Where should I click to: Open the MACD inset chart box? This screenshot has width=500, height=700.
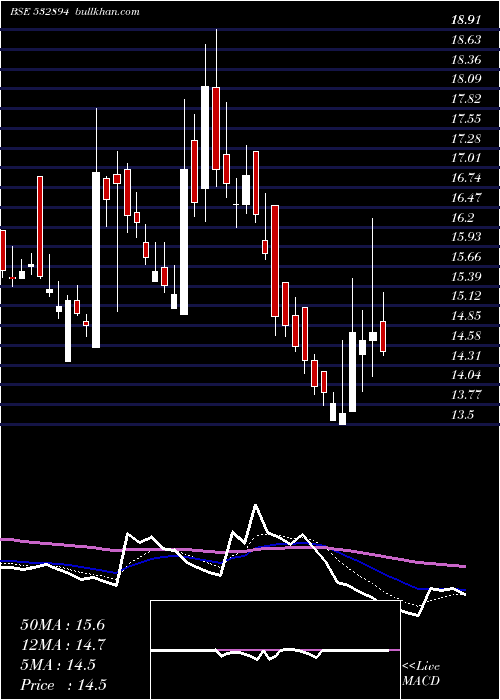click(275, 650)
